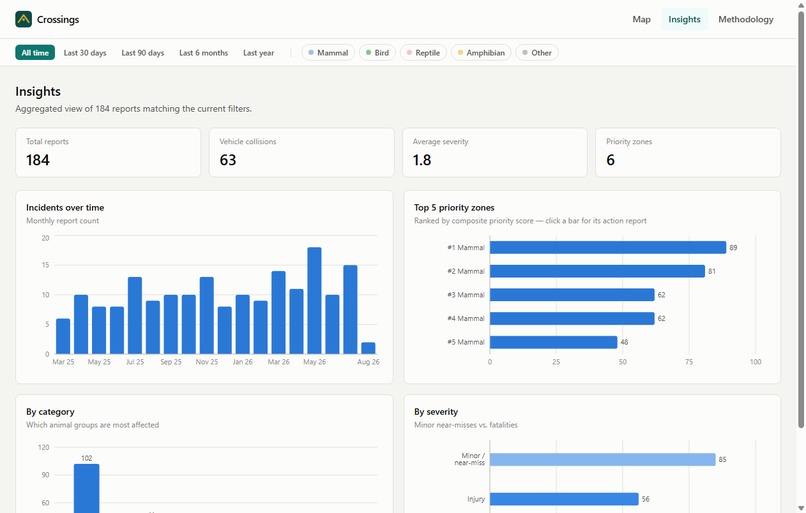This screenshot has width=806, height=513.
Task: Toggle the Other category chip
Action: coord(537,52)
